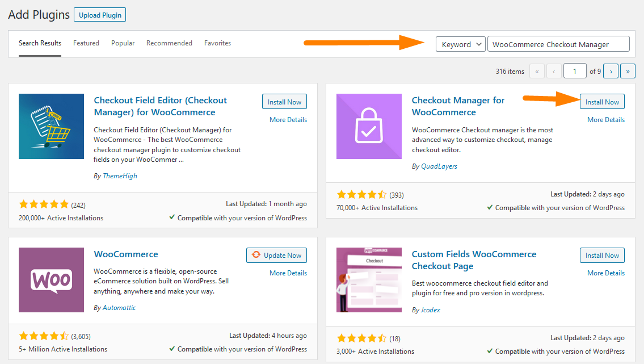Open the Featured tab
Viewport: 644px width, 364px height.
click(86, 43)
